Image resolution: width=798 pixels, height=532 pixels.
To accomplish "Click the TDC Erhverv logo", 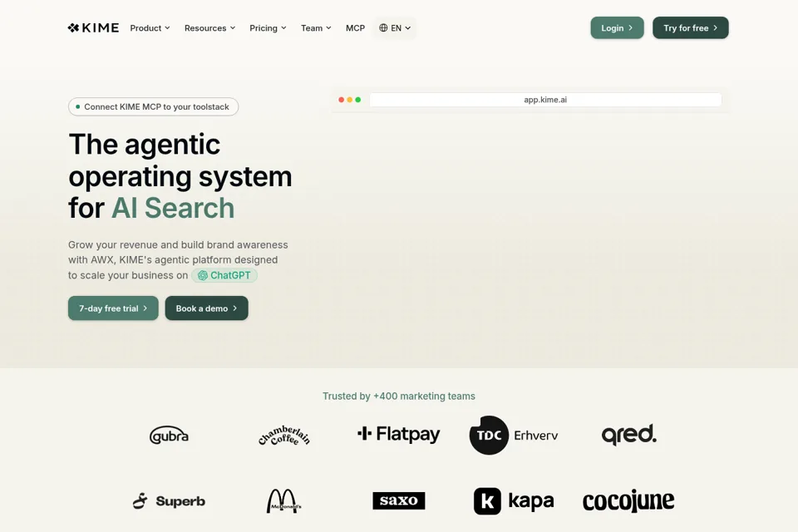I will point(514,436).
